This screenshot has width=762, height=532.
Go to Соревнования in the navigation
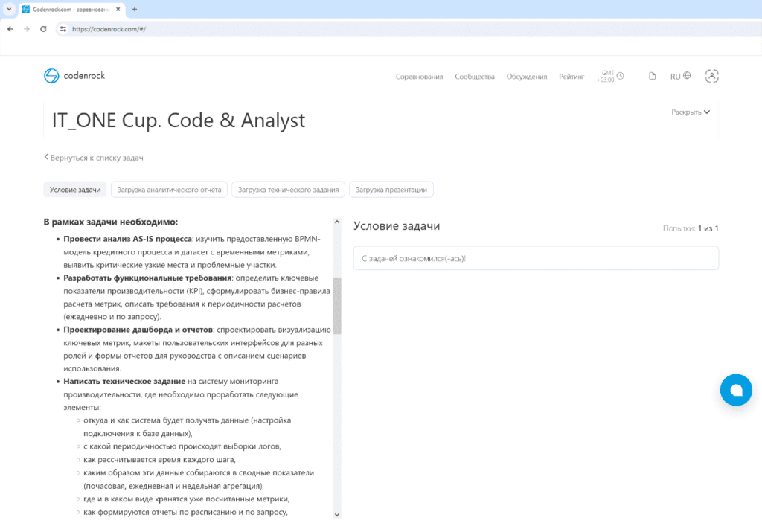pos(419,77)
